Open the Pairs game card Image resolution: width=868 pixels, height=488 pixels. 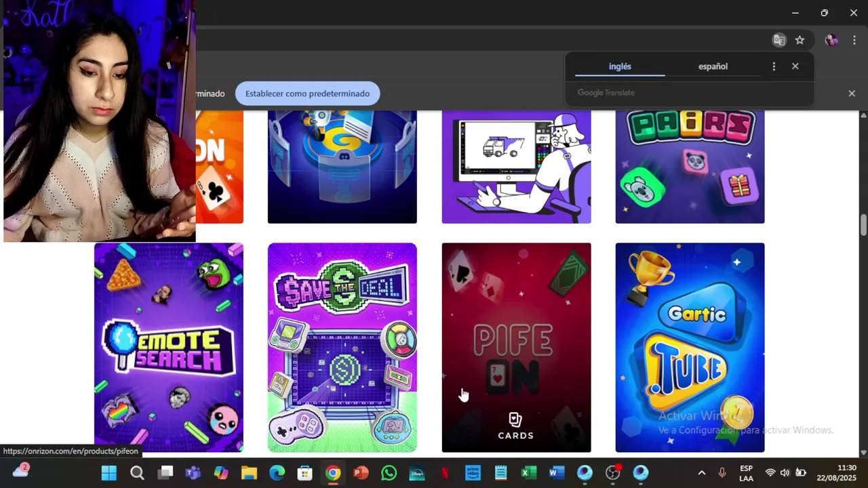(690, 167)
